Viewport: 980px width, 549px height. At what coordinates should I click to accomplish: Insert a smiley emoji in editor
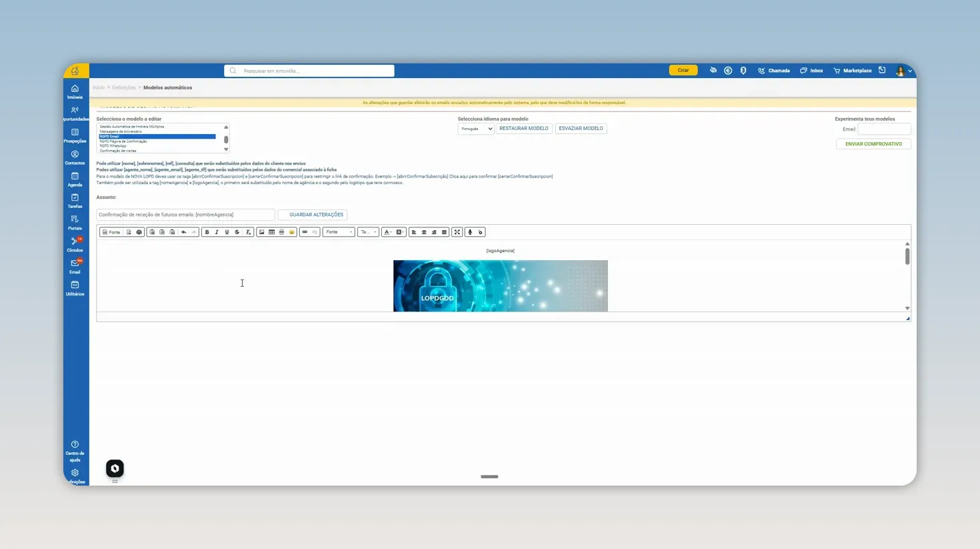291,232
